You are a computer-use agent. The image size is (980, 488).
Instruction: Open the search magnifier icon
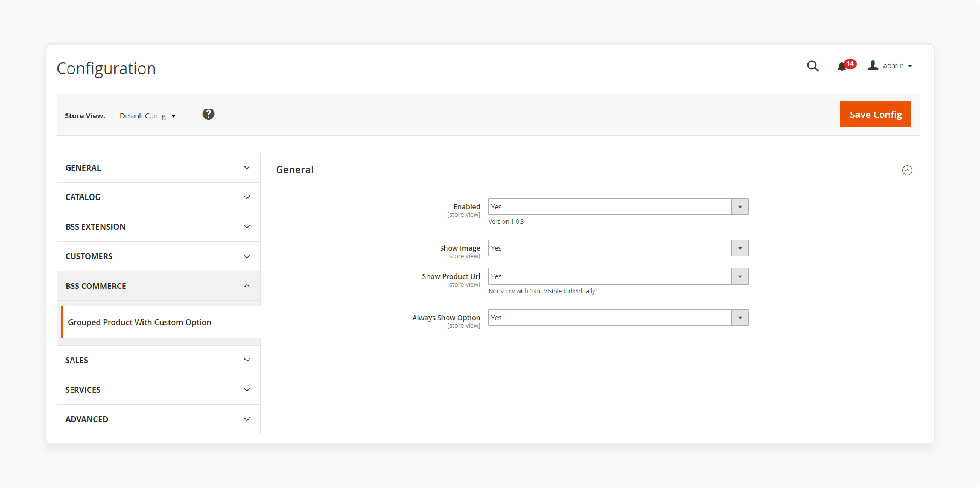813,66
